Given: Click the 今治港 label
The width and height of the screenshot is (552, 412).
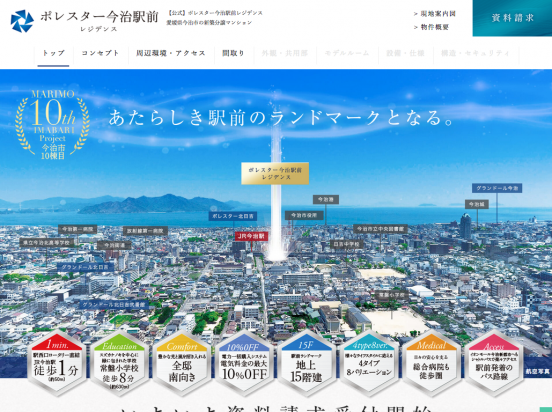Looking at the screenshot, I should point(326,200).
